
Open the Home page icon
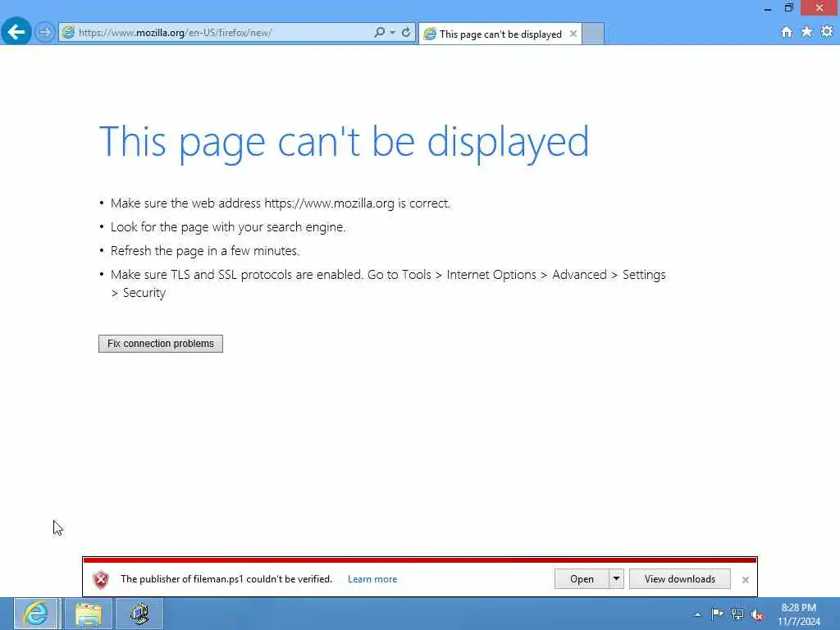coord(787,32)
